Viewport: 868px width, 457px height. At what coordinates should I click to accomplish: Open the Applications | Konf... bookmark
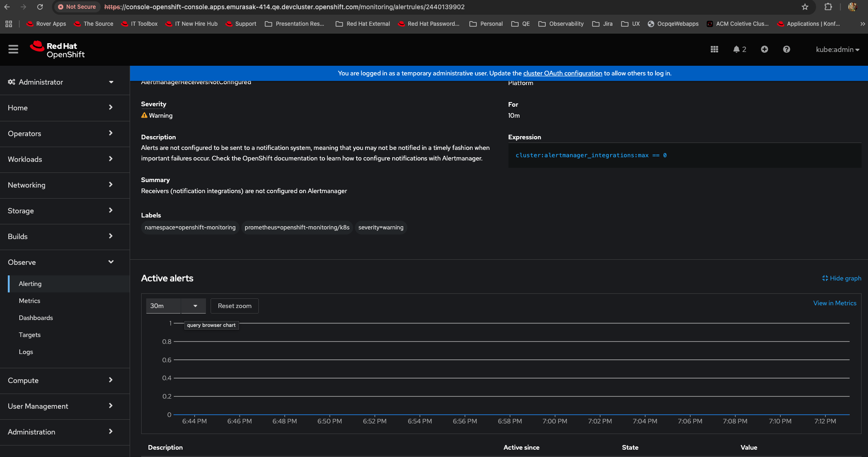[x=808, y=24]
